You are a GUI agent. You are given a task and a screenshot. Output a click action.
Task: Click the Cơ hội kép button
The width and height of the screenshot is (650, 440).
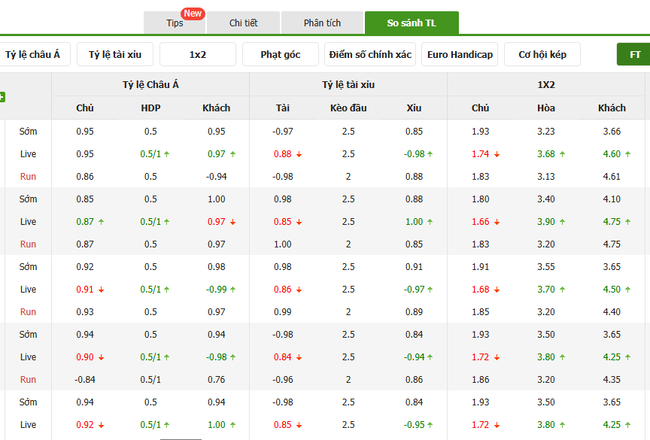[541, 54]
